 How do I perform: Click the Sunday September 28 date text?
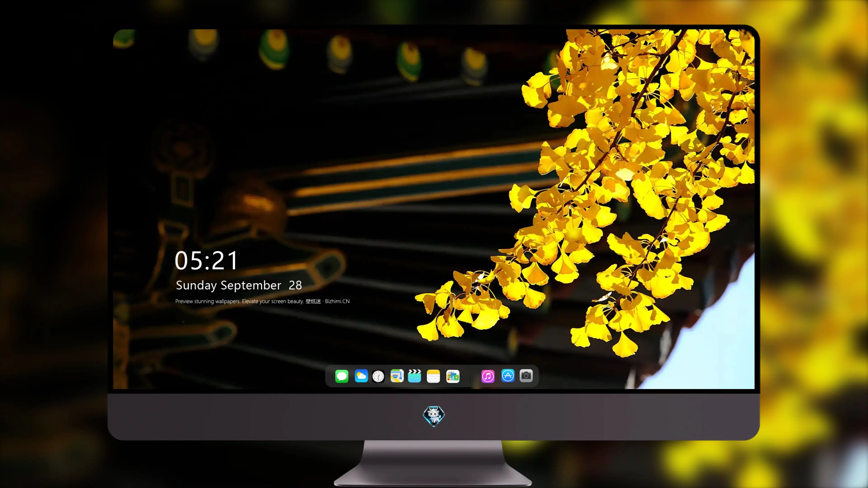pos(238,285)
